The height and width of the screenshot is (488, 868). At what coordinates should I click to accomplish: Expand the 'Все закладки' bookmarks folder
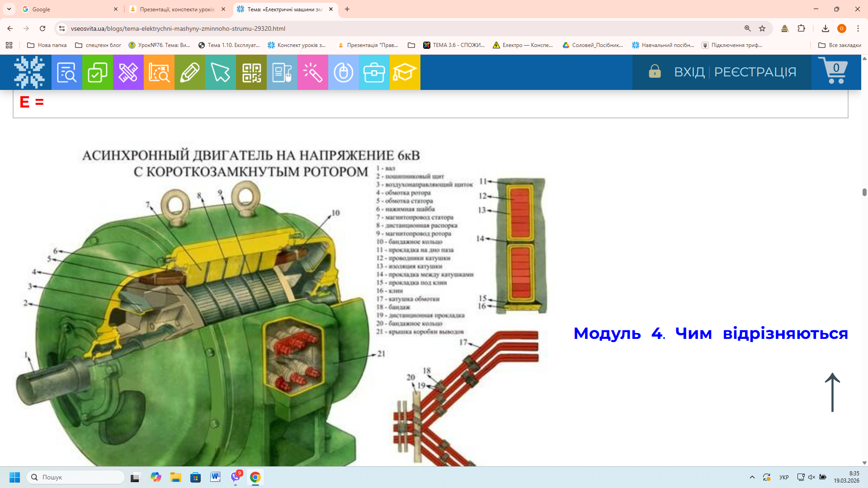tap(840, 45)
